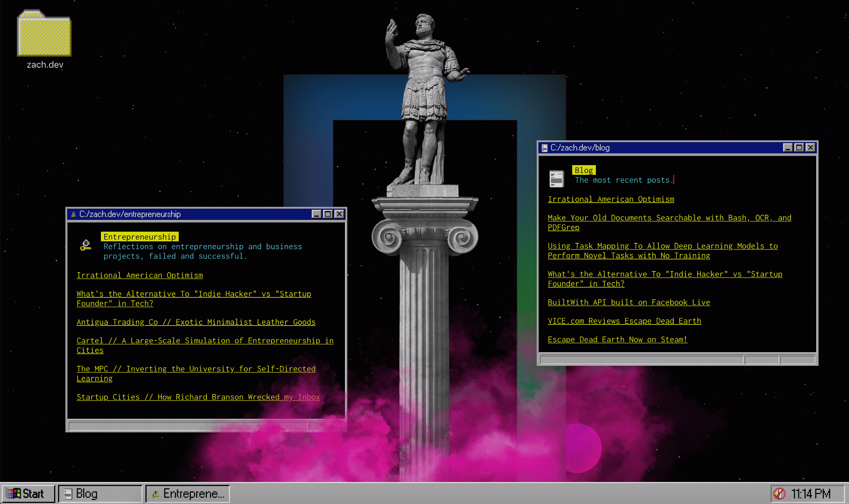The width and height of the screenshot is (849, 504).
Task: Maximize the entrepreneurship window
Action: [x=328, y=214]
